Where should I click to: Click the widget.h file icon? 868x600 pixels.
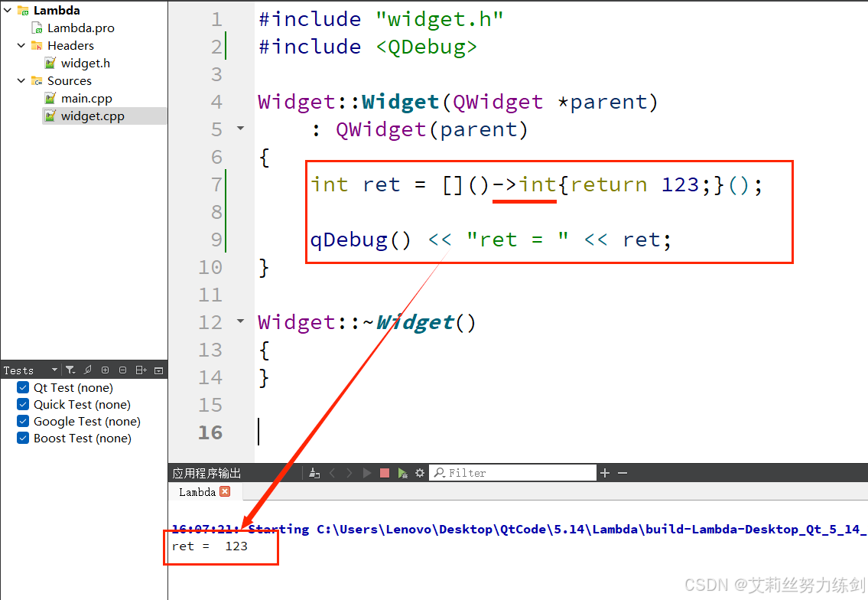pos(50,64)
